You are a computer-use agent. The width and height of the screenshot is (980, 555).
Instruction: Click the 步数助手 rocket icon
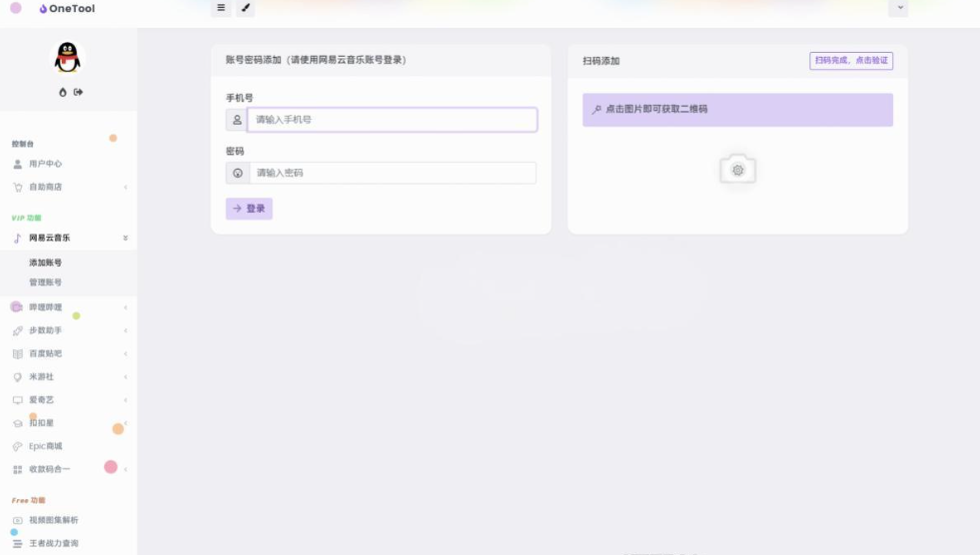click(x=18, y=330)
